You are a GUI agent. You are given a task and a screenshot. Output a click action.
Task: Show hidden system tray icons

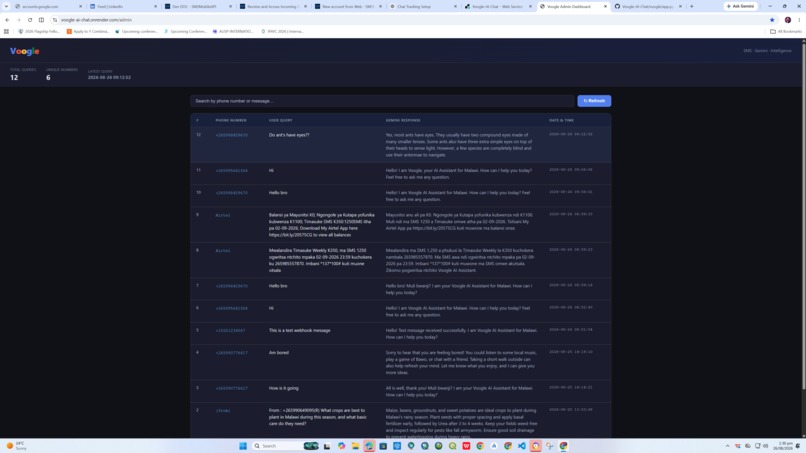coord(727,446)
